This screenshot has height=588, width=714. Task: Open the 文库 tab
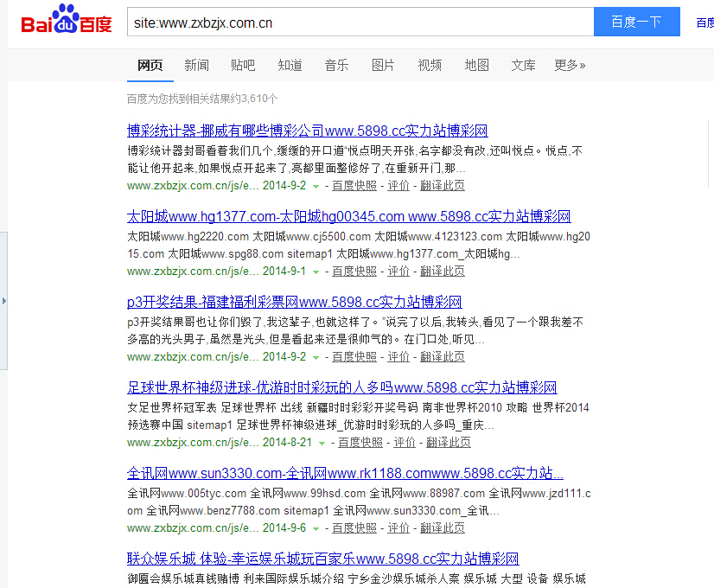(x=523, y=66)
